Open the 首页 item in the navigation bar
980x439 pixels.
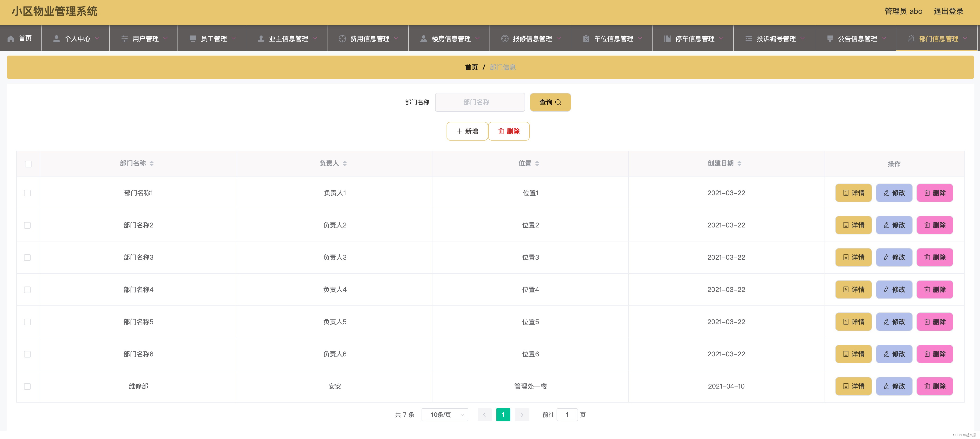[21, 39]
